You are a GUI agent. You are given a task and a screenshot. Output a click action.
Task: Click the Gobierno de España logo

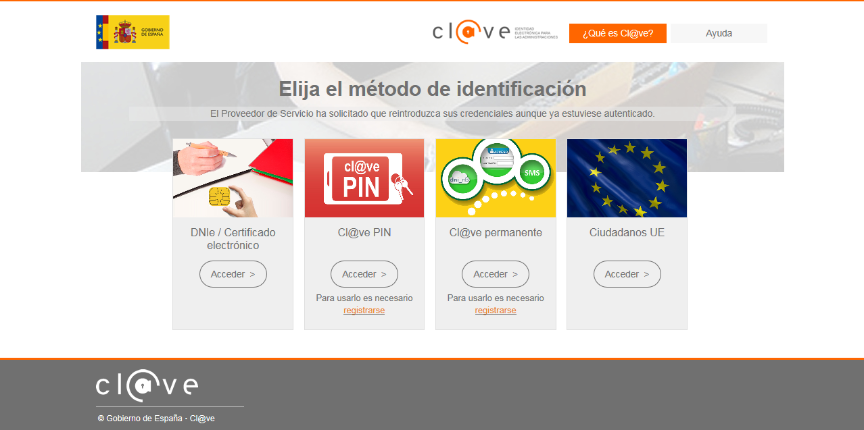133,32
